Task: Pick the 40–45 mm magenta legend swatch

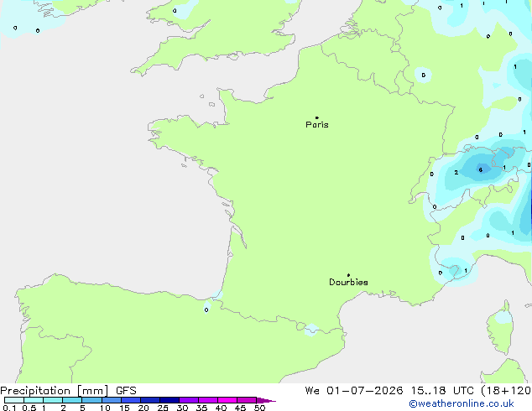Action: [x=227, y=400]
